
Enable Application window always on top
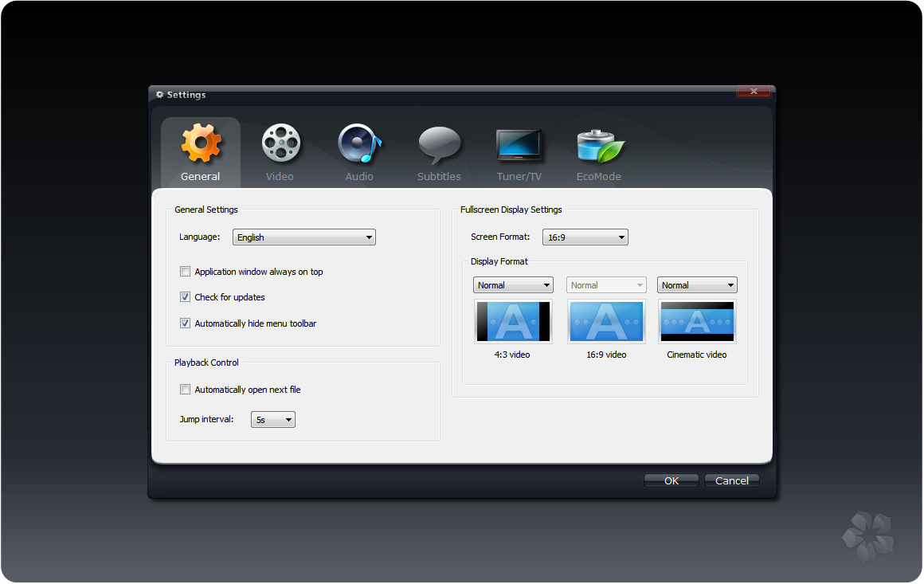click(x=186, y=272)
